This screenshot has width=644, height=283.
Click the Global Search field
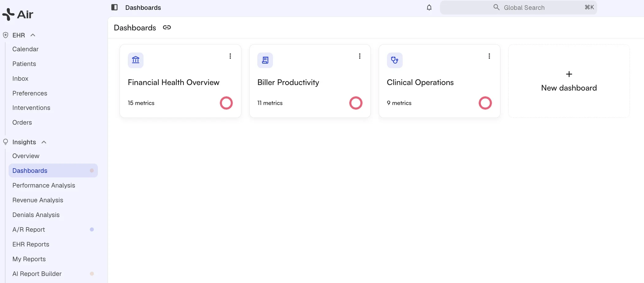(x=518, y=7)
